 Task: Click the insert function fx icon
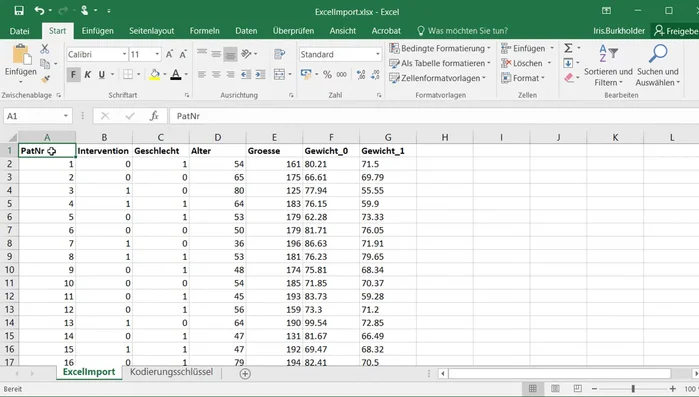[154, 116]
